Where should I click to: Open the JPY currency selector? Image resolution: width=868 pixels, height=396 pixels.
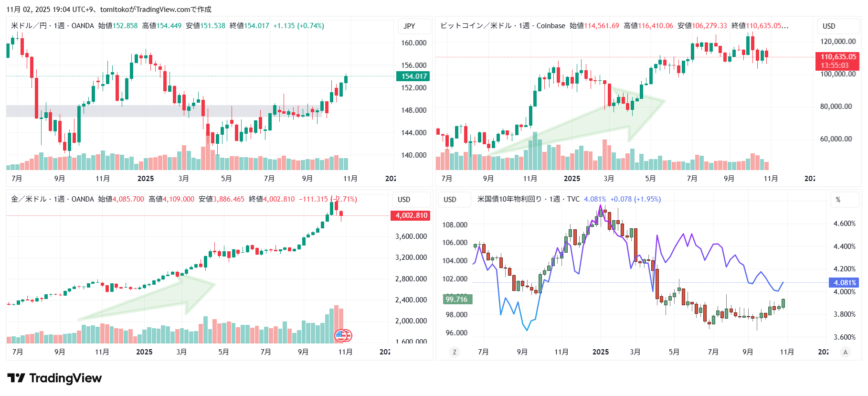[x=409, y=26]
